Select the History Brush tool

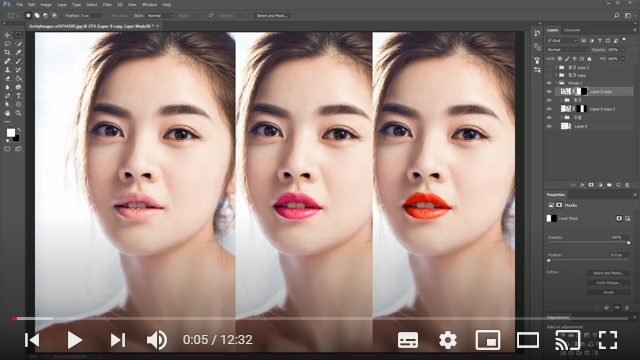(18, 70)
